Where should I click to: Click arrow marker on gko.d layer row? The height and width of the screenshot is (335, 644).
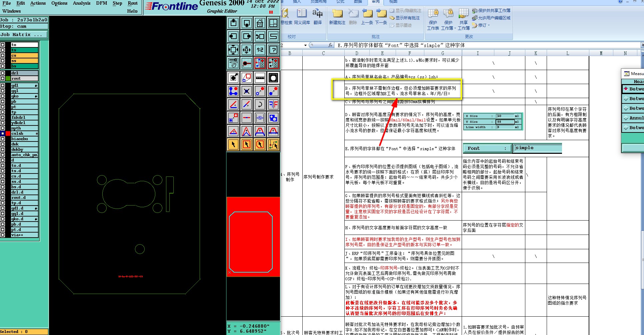click(x=36, y=219)
